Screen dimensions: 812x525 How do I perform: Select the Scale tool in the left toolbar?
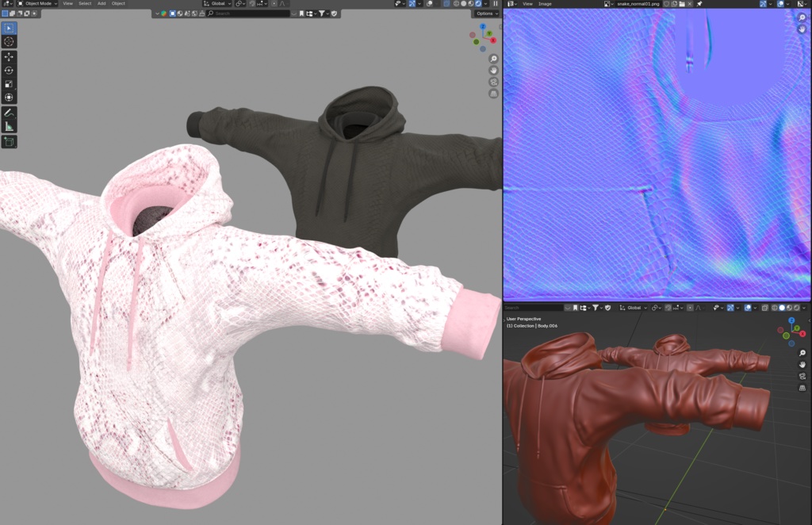pos(9,84)
